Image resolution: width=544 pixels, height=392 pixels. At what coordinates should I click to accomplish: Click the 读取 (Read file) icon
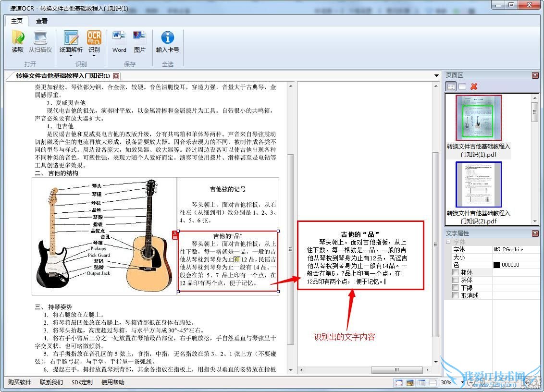(18, 38)
